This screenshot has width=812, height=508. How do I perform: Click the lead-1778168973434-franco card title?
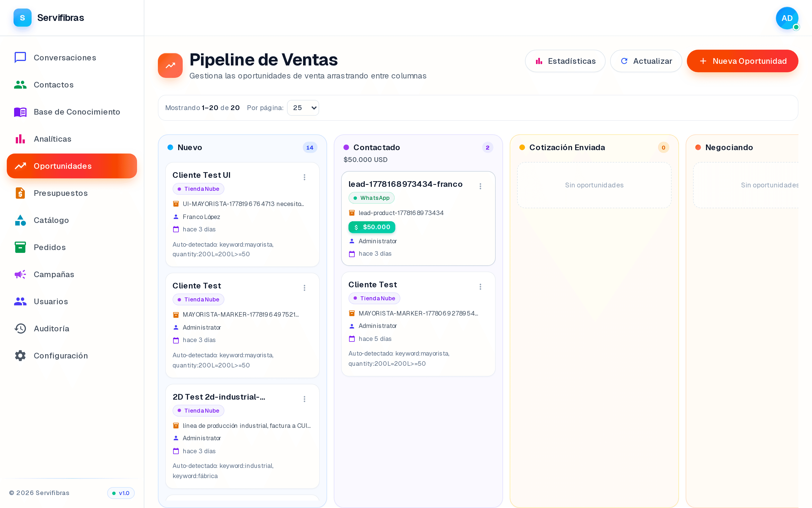405,184
